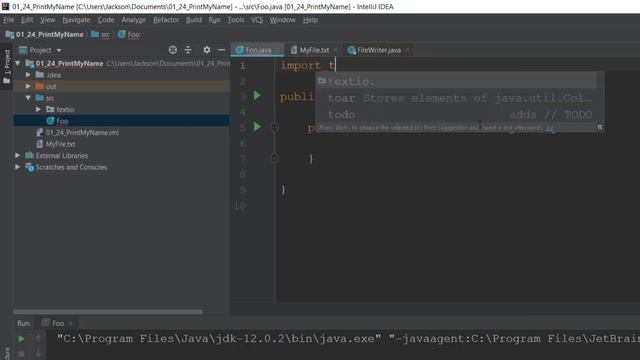Screen dimensions: 640x360
Task: Run class Foo from gutter arrow on line 3
Action: point(257,96)
